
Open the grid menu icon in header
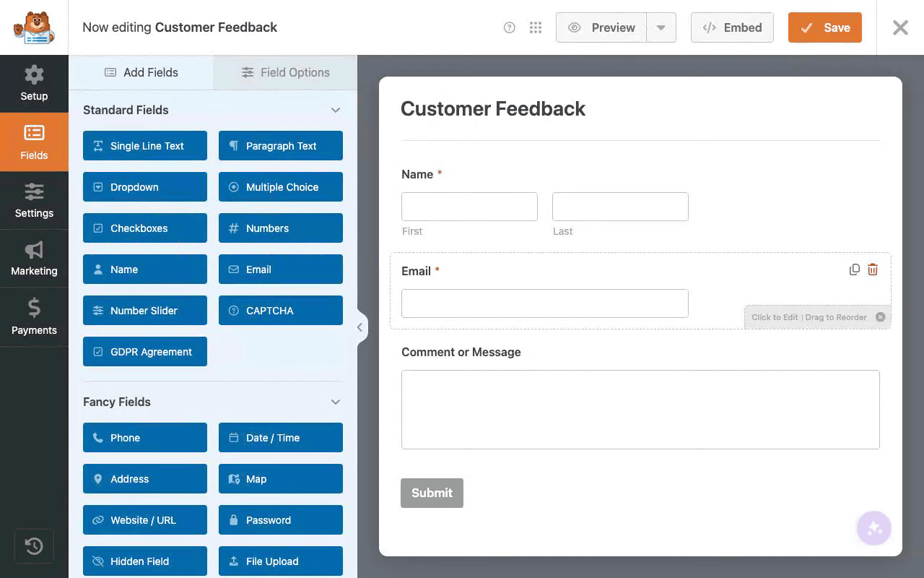536,27
